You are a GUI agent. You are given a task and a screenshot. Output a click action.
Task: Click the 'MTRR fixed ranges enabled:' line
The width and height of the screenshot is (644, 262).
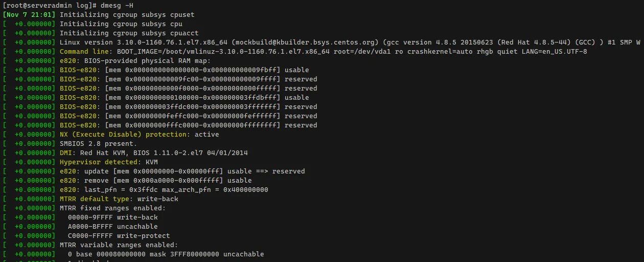point(112,208)
